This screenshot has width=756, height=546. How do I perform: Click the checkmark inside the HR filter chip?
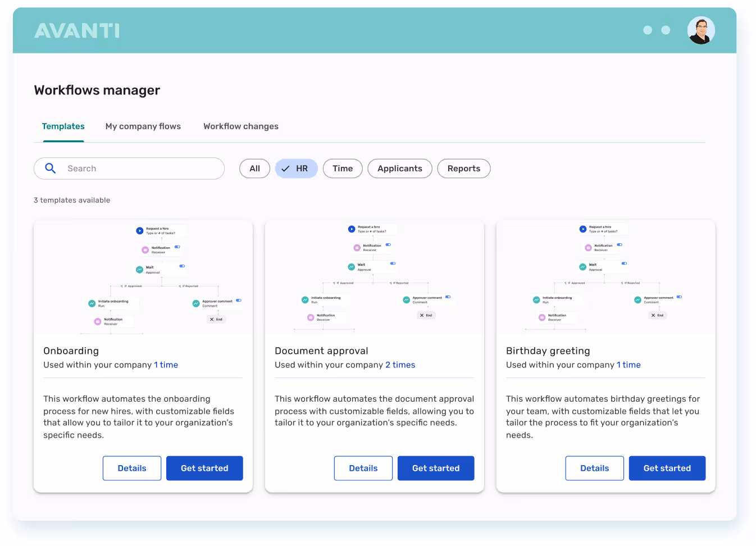285,169
